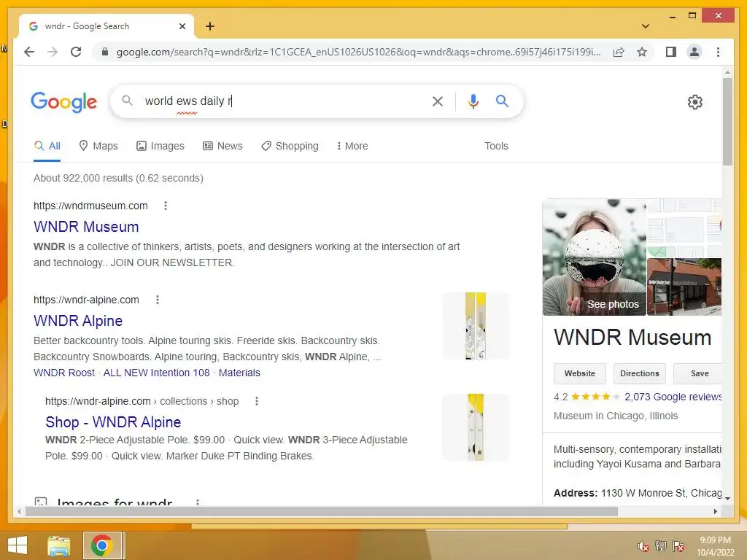Click the Chrome taskbar icon
Screen dimensions: 747x560
point(101,545)
